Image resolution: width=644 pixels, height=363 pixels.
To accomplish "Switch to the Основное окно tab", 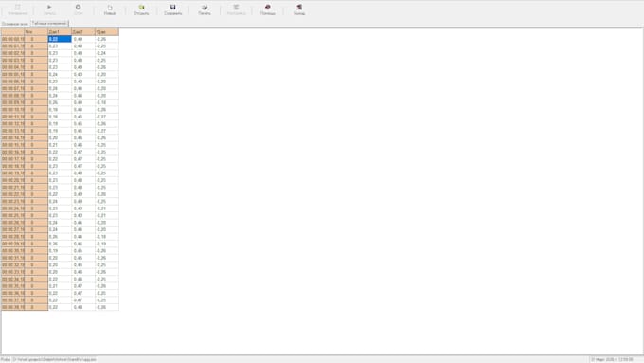I will point(15,24).
